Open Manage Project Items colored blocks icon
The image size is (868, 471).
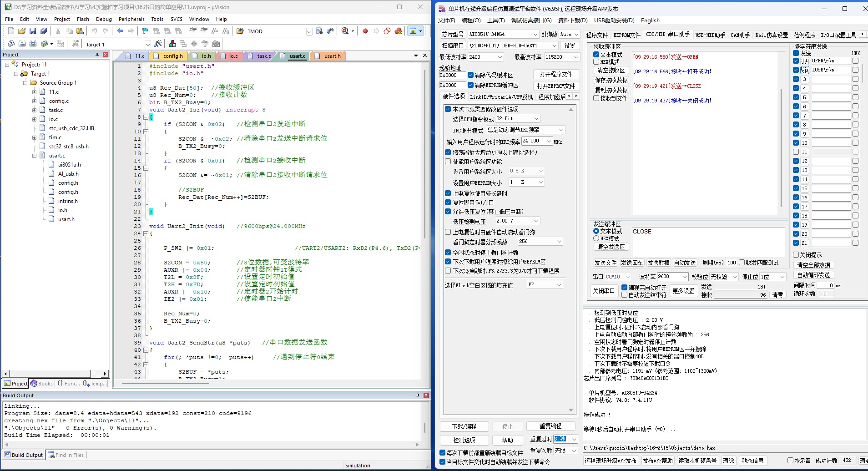tap(172, 44)
